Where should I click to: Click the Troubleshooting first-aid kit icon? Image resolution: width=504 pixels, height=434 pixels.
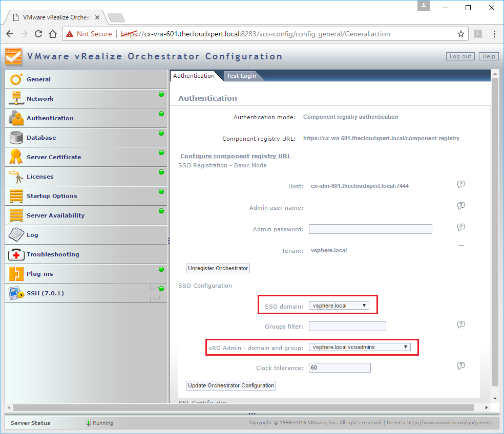[x=16, y=254]
